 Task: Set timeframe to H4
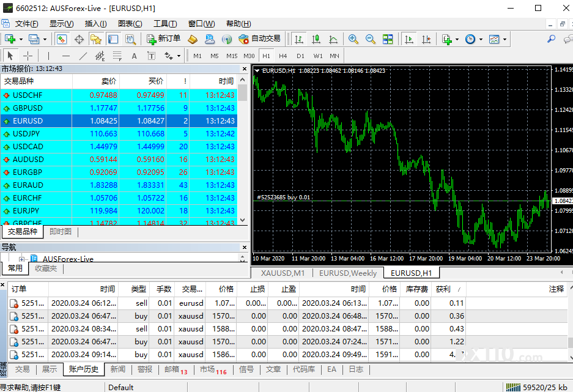tap(283, 56)
